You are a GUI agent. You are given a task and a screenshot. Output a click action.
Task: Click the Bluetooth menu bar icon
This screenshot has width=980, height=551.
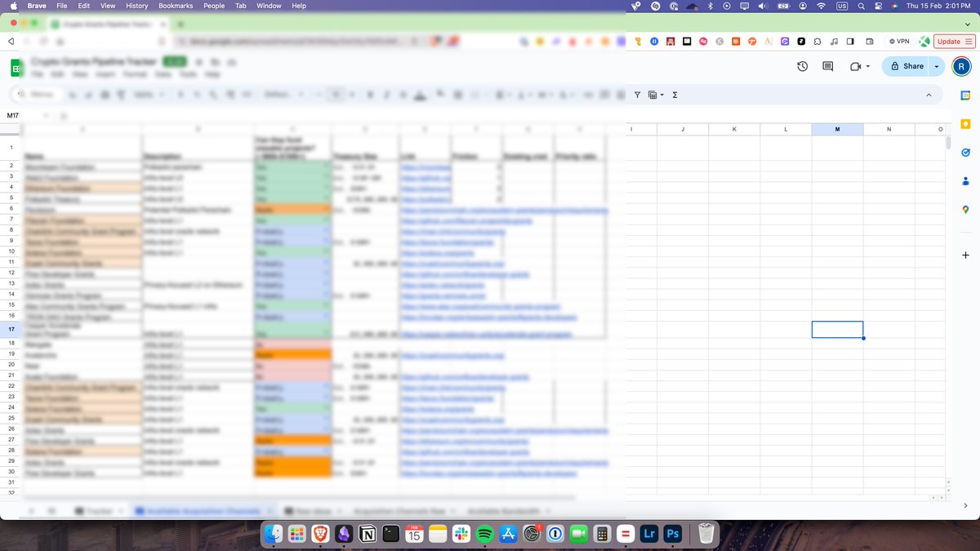click(x=710, y=6)
